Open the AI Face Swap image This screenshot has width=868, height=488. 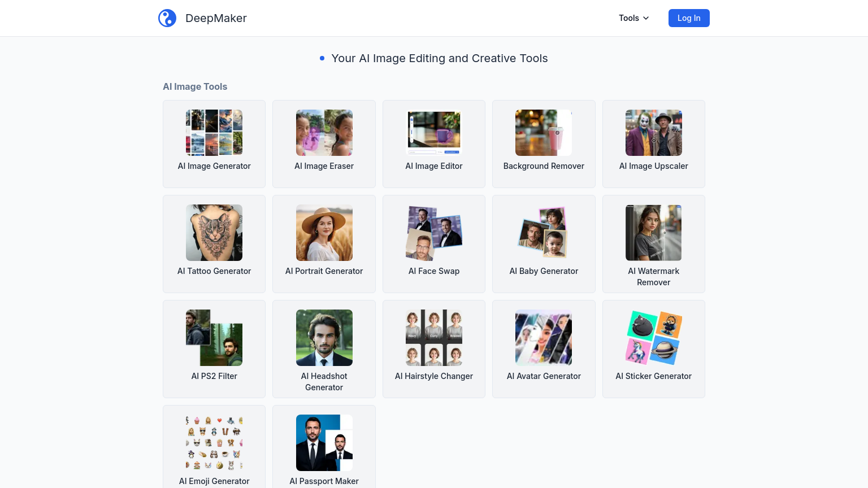coord(434,233)
